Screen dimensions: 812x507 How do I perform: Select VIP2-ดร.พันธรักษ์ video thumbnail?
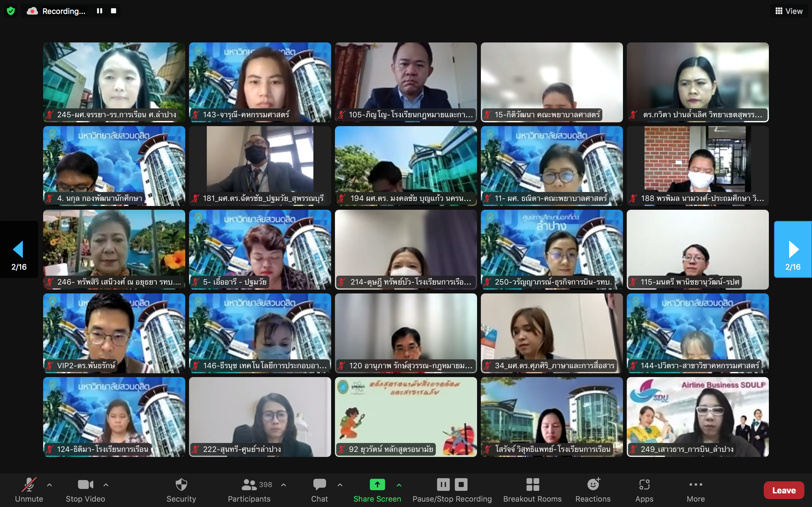114,333
